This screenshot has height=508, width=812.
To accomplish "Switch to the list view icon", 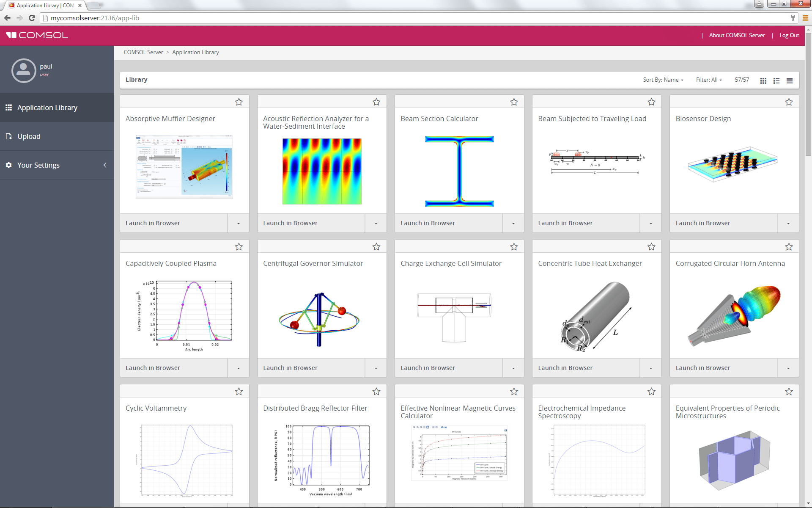I will point(776,80).
